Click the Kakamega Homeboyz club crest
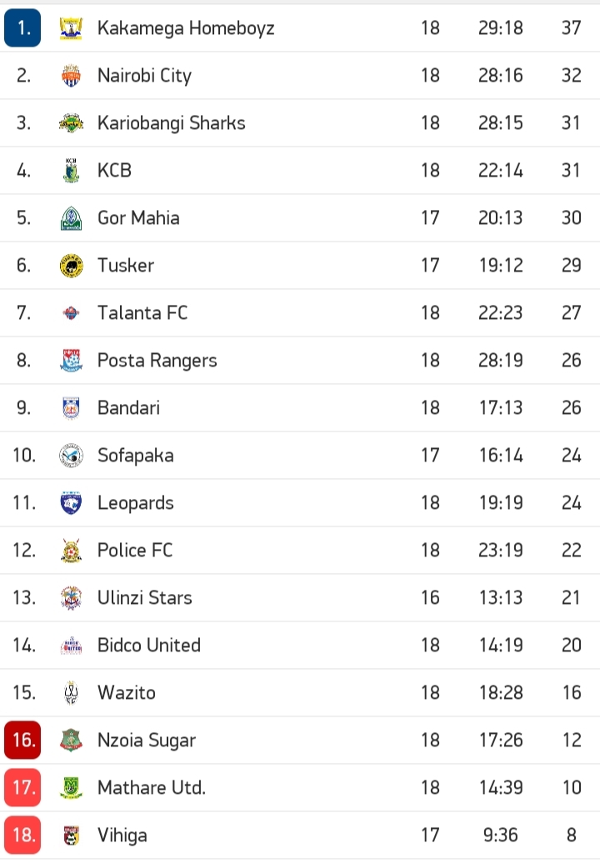 click(71, 28)
